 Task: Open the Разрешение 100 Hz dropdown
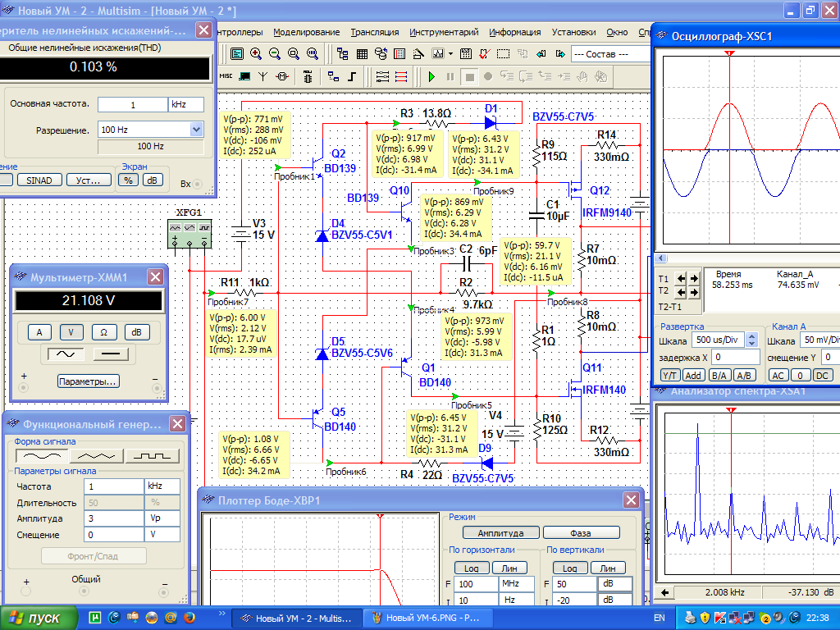point(197,130)
